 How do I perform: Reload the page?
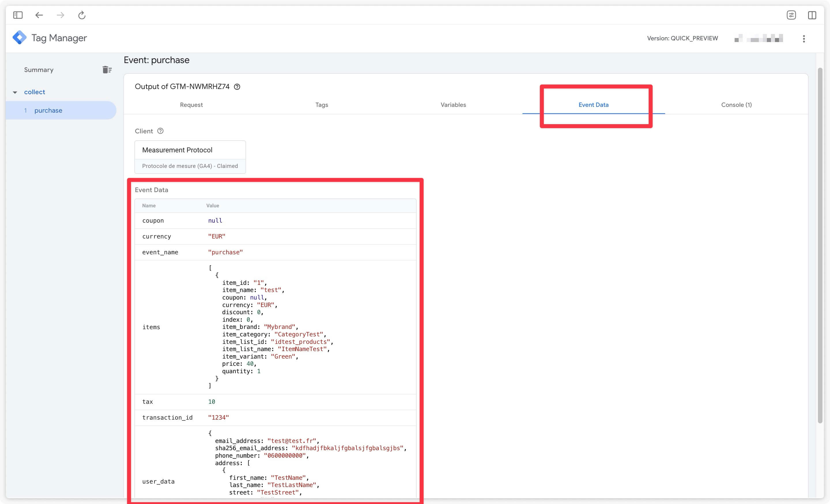(82, 15)
